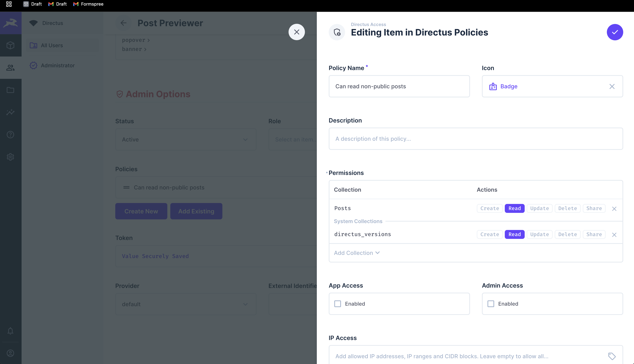The width and height of the screenshot is (634, 364).
Task: Select the Content module cube icon
Action: [x=10, y=45]
